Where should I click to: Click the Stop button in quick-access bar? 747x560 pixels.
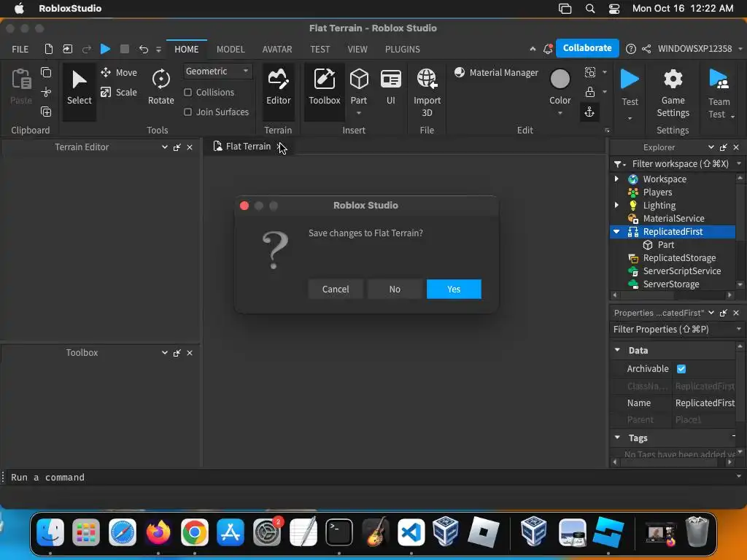pos(124,49)
